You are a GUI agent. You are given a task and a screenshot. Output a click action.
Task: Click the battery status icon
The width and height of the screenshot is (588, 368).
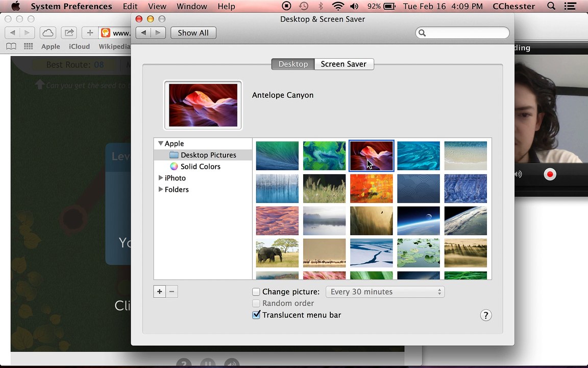point(389,6)
